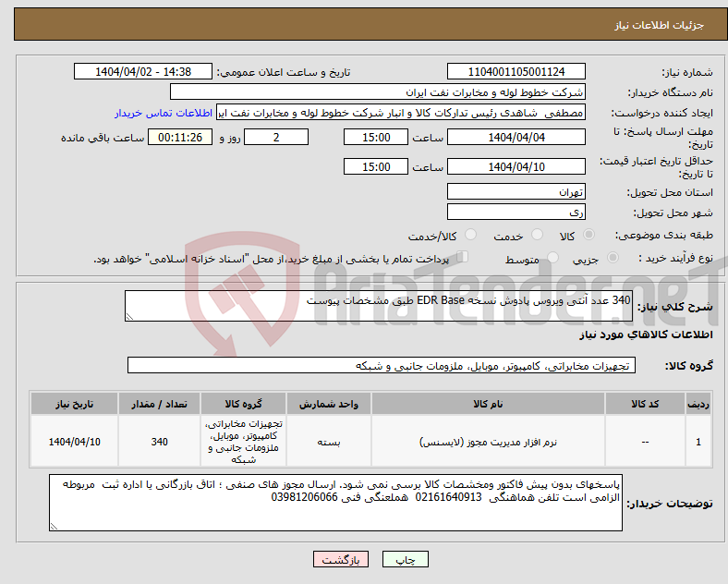This screenshot has height=584, width=728.
Task: Click the need date cell 1404/04/10 in table
Action: coord(74,442)
